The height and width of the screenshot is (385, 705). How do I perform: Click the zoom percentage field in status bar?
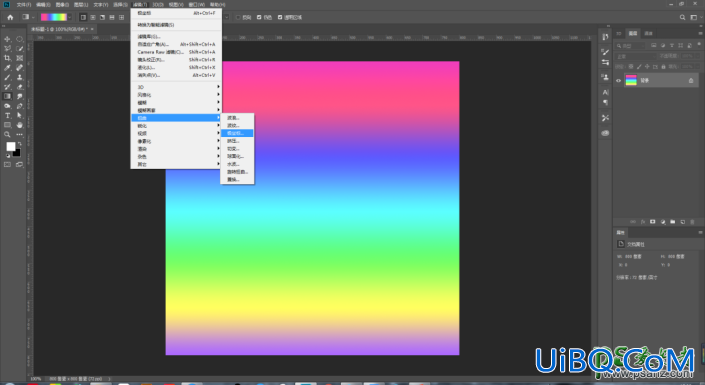pos(36,379)
